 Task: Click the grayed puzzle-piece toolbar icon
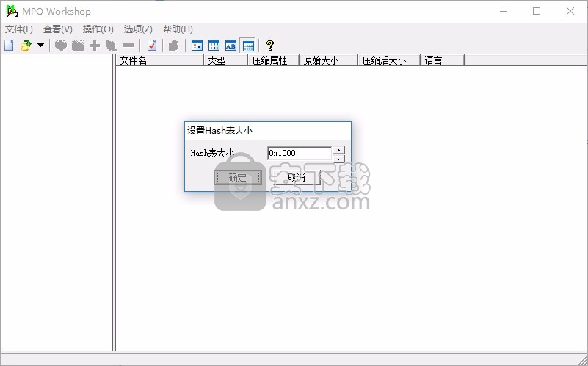tap(174, 46)
